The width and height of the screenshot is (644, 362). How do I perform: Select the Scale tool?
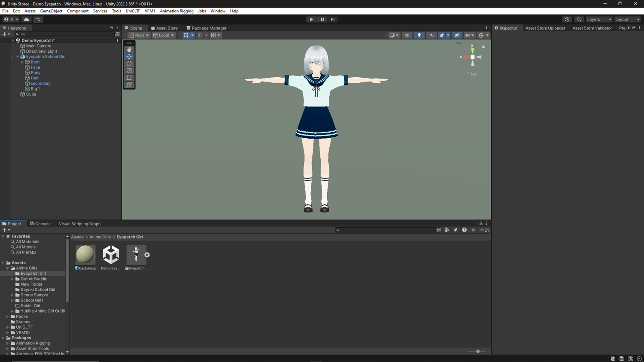129,71
